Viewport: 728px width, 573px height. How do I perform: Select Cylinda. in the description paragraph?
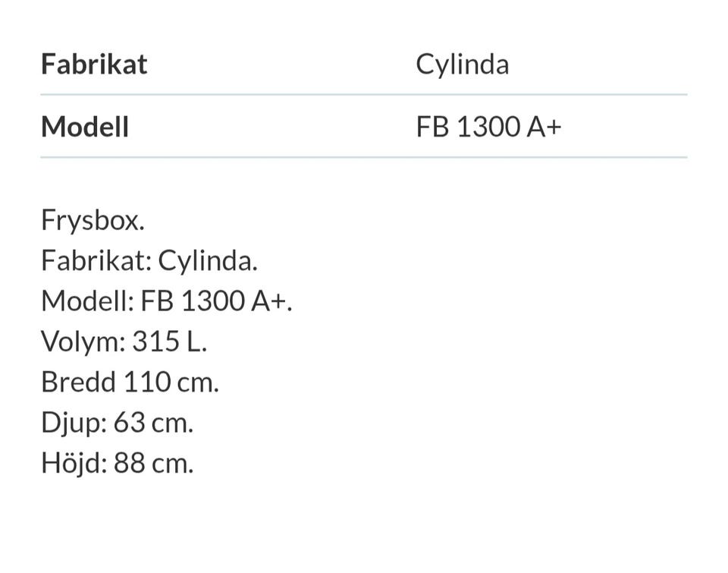click(x=208, y=261)
